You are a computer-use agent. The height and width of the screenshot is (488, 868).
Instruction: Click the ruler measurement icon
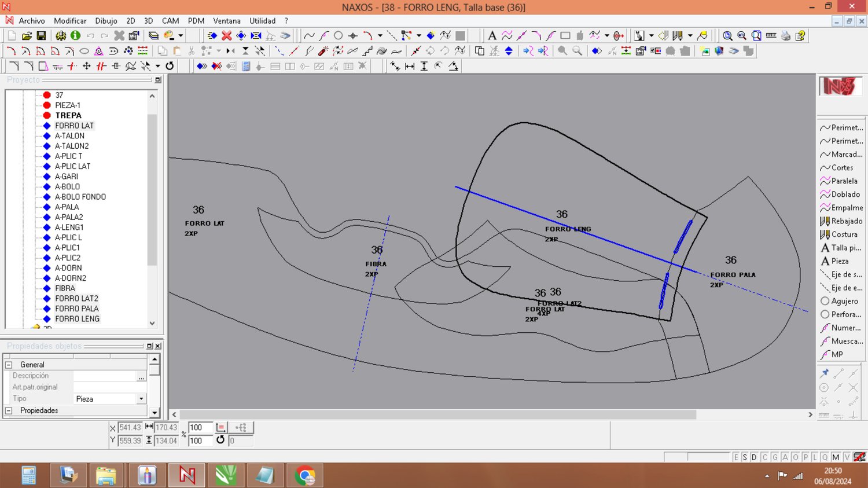pos(771,36)
